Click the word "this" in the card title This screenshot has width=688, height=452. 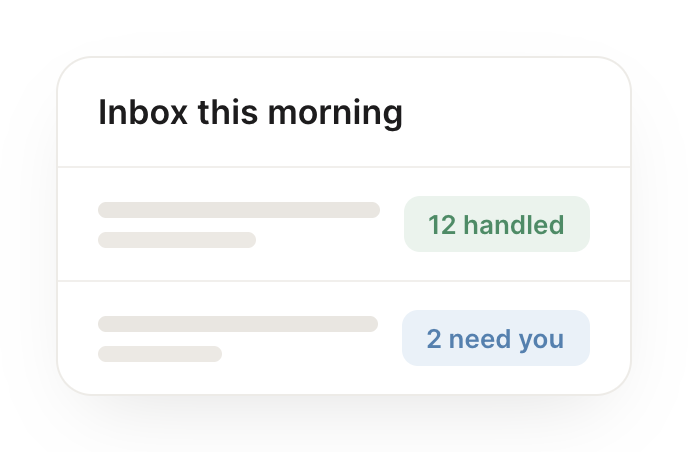[x=228, y=112]
